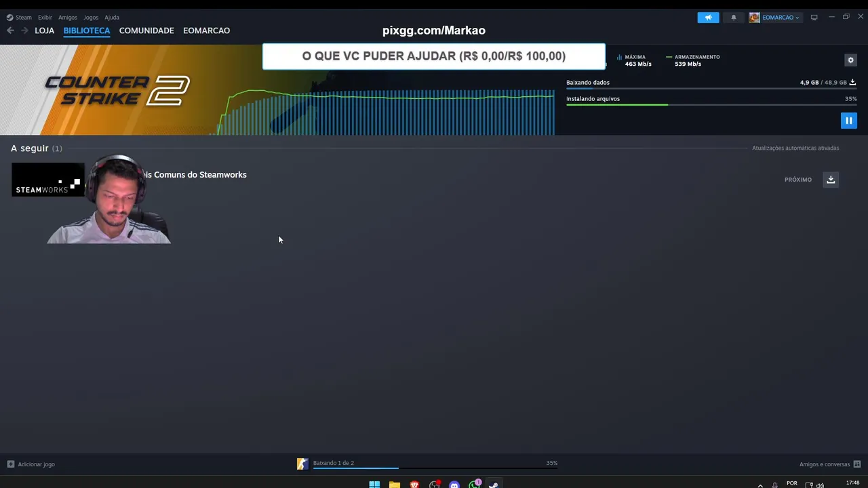Click the PRÓXIMO label

click(x=797, y=180)
